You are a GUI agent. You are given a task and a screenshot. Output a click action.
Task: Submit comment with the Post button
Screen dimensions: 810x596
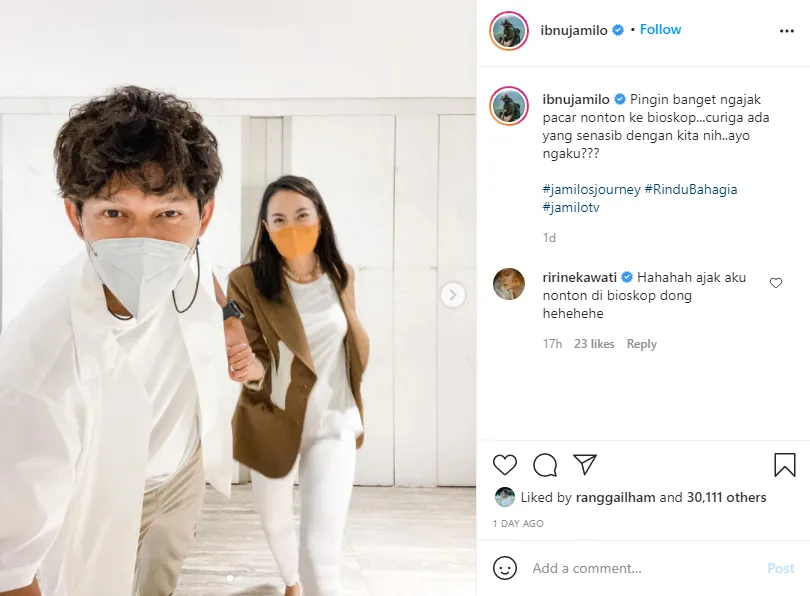point(781,568)
